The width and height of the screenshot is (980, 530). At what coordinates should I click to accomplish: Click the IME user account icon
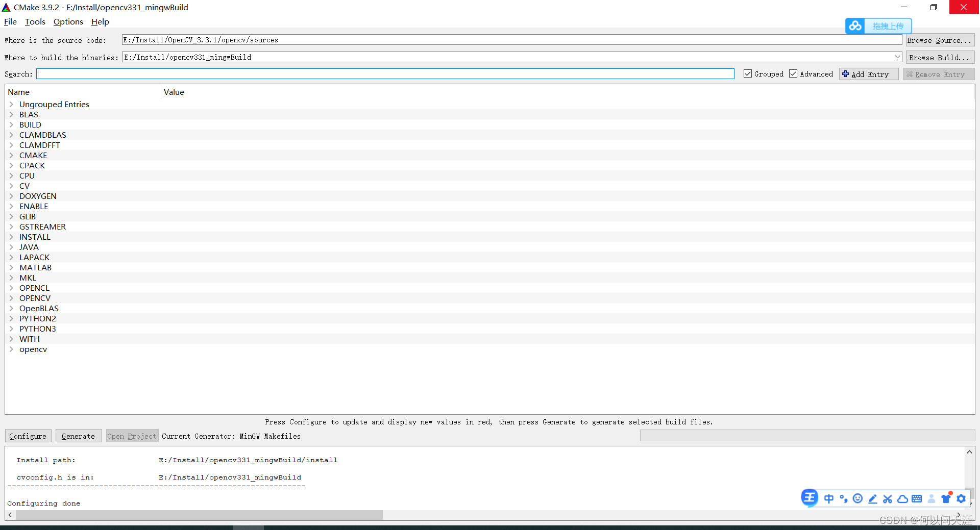(932, 498)
